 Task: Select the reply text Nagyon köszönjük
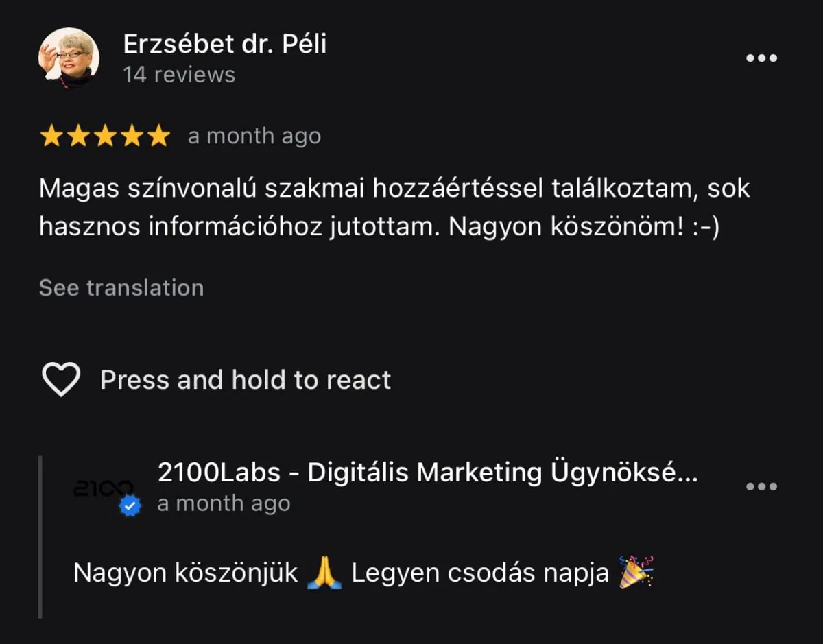click(x=185, y=573)
